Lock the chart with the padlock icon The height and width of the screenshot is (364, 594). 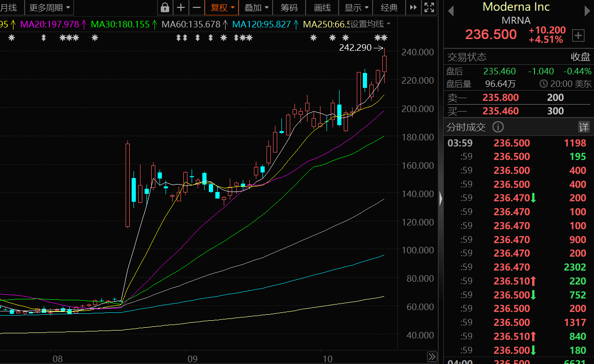(165, 7)
